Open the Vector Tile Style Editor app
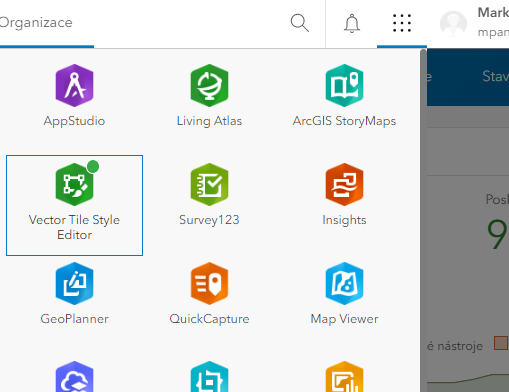Screen dimensions: 509x392 (x=74, y=205)
